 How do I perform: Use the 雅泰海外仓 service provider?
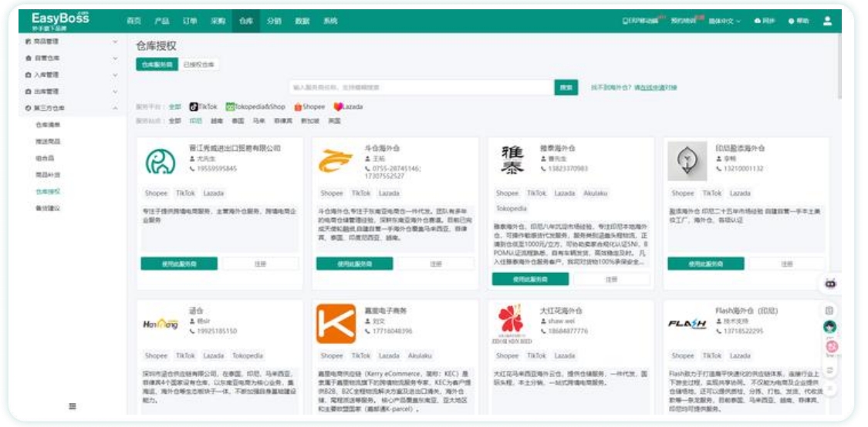click(530, 279)
